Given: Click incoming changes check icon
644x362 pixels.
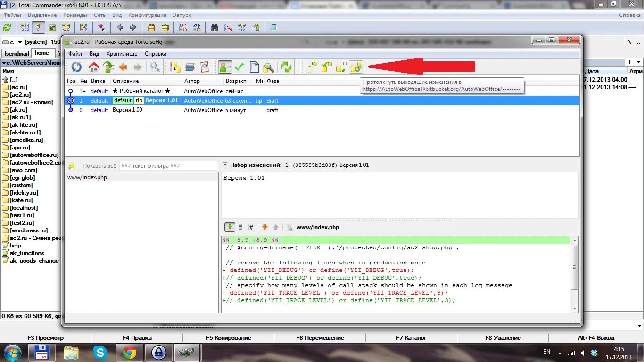Looking at the screenshot, I should [x=312, y=67].
